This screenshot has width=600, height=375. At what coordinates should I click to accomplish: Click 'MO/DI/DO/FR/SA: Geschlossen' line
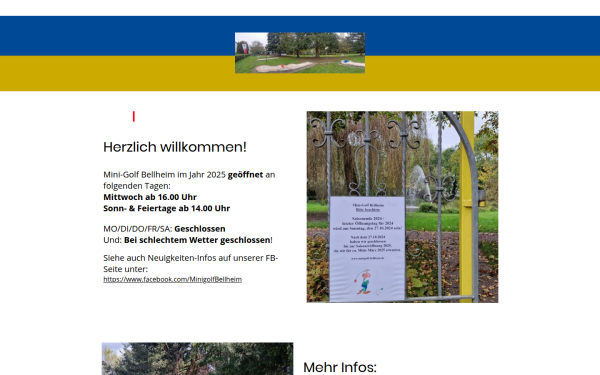coord(164,229)
